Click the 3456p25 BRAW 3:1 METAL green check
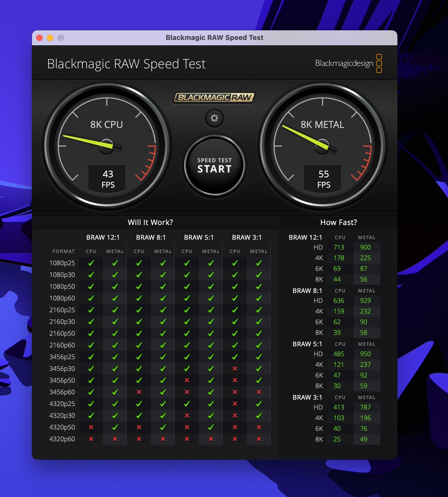The width and height of the screenshot is (448, 497). point(259,357)
